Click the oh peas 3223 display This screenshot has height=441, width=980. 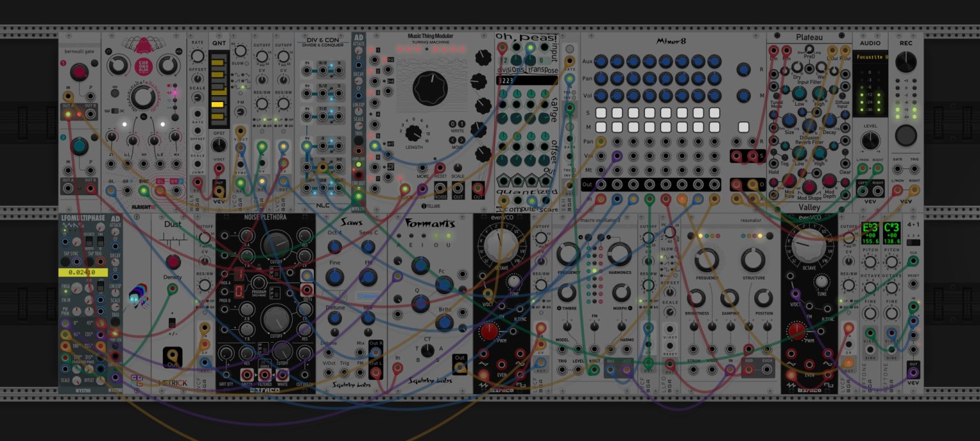pos(526,80)
